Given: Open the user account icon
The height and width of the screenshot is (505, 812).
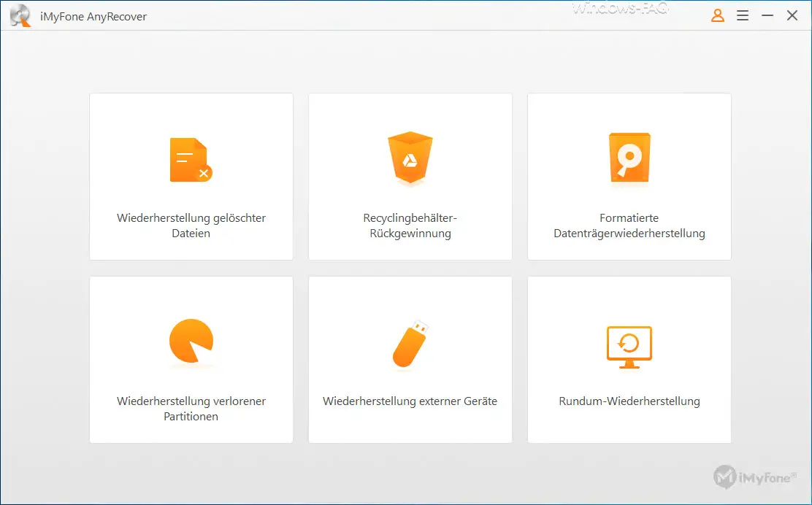Looking at the screenshot, I should 717,15.
